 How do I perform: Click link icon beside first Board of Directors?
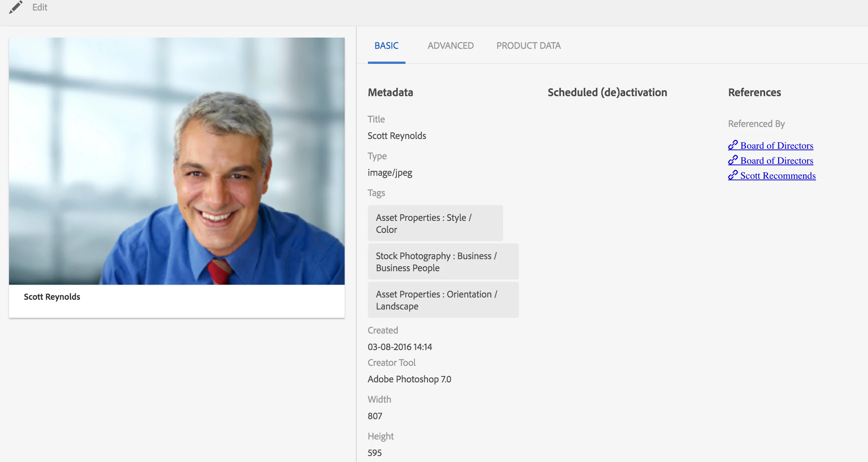pos(733,145)
